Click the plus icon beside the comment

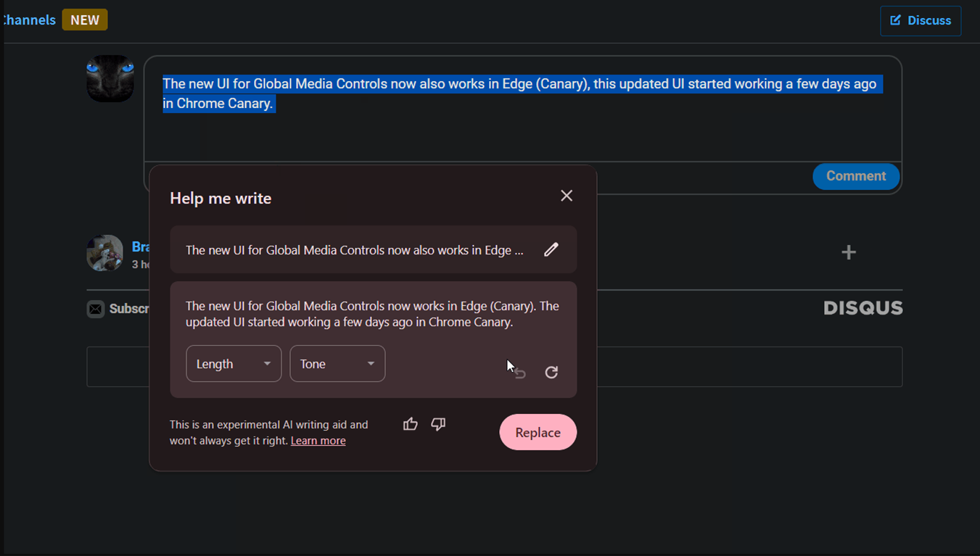point(849,252)
